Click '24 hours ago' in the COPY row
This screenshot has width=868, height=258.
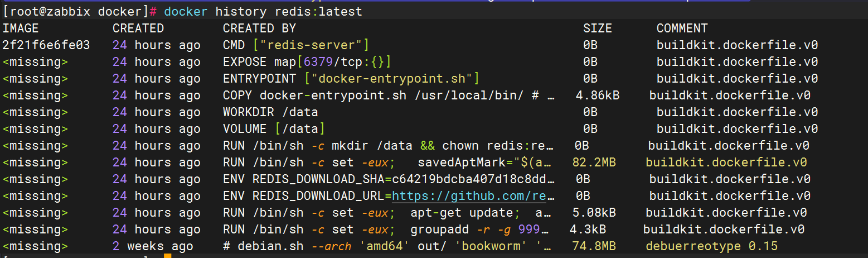click(x=157, y=95)
